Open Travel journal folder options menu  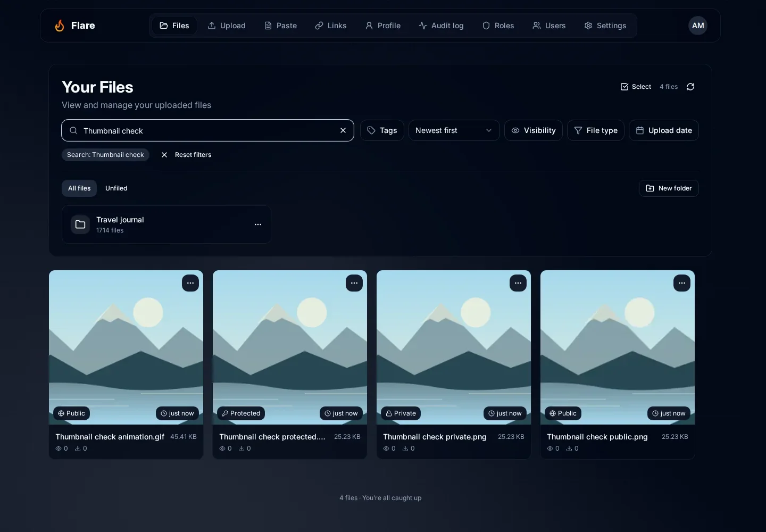[x=258, y=225]
